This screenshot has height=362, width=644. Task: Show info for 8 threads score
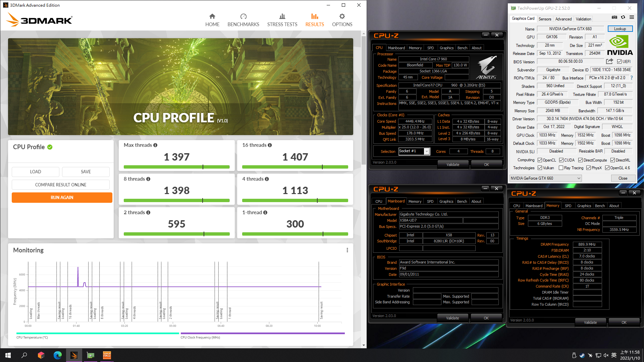(x=148, y=179)
